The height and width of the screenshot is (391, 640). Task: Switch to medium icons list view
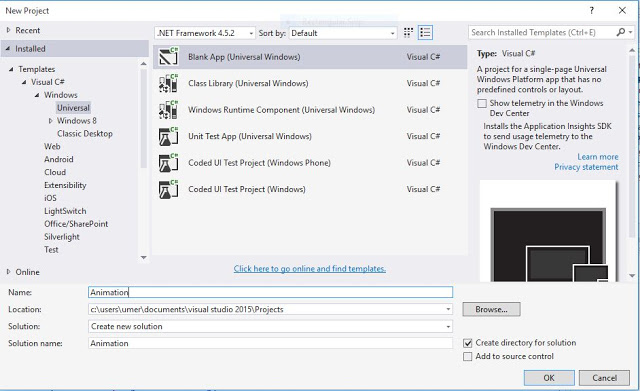click(x=425, y=33)
